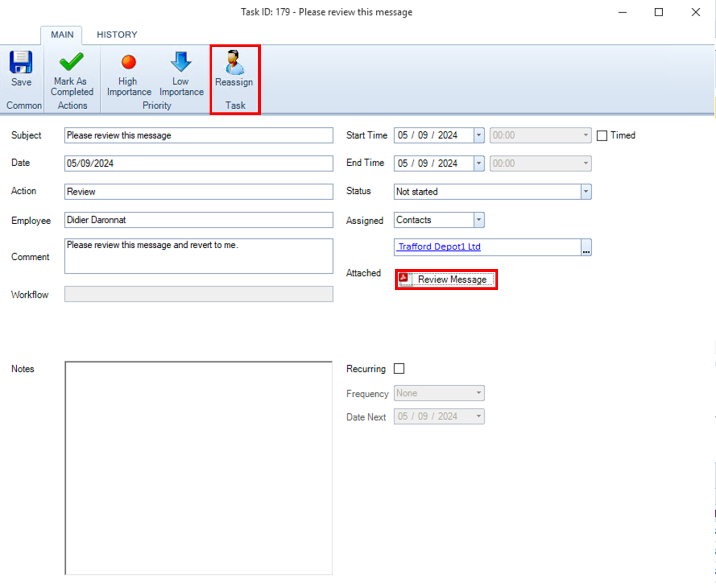Open the Start Time hour dropdown
The height and width of the screenshot is (588, 716).
click(586, 135)
